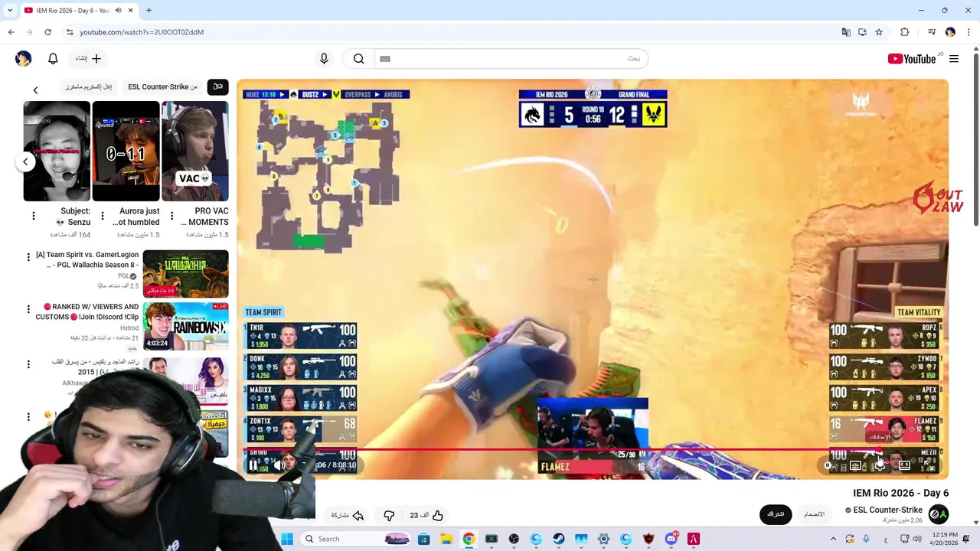Open video player settings gear

pyautogui.click(x=880, y=465)
